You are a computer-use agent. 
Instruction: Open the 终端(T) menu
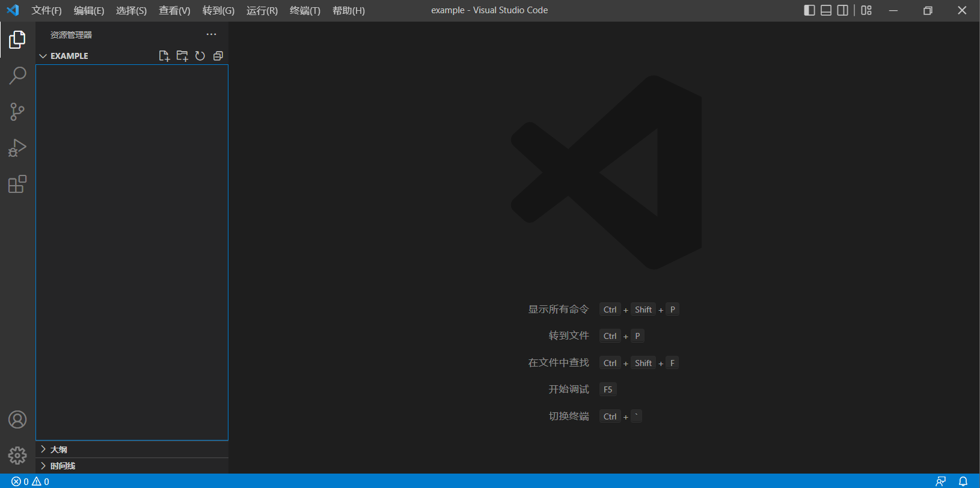pos(305,10)
